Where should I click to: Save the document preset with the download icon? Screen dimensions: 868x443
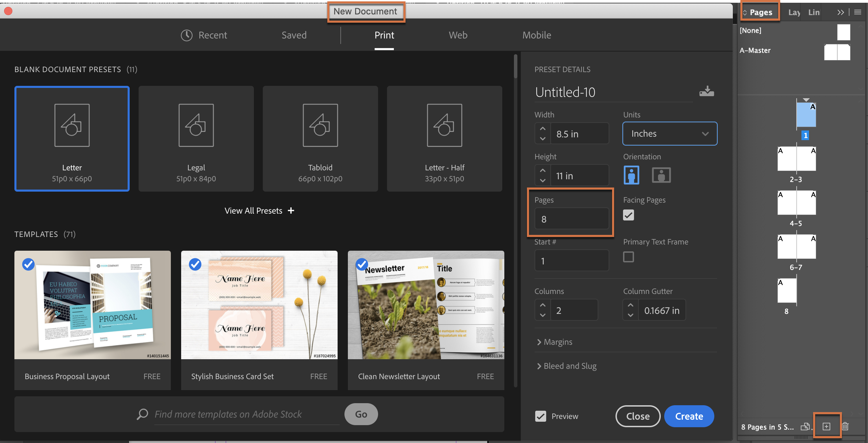[x=707, y=91]
